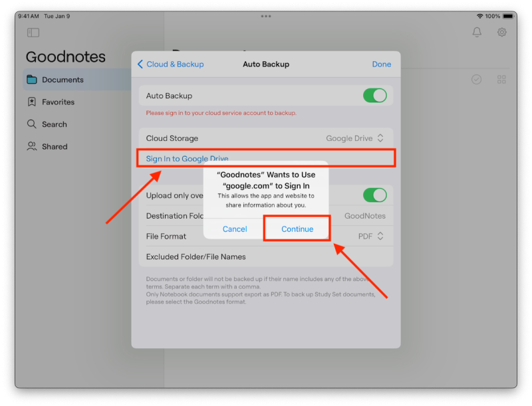Viewport: 532px width, 406px height.
Task: Open Goodnotes settings with the gear icon
Action: click(503, 31)
